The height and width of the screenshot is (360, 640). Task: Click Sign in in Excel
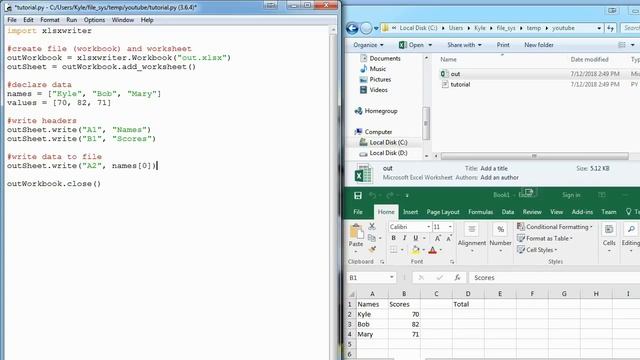pyautogui.click(x=571, y=195)
